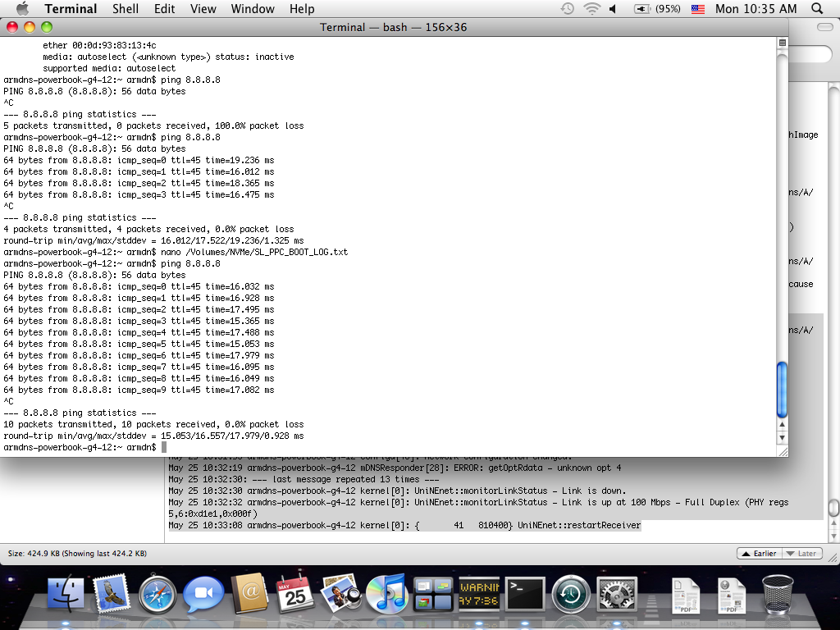Viewport: 840px width, 630px height.
Task: Launch Mail from the Dock
Action: 112,595
